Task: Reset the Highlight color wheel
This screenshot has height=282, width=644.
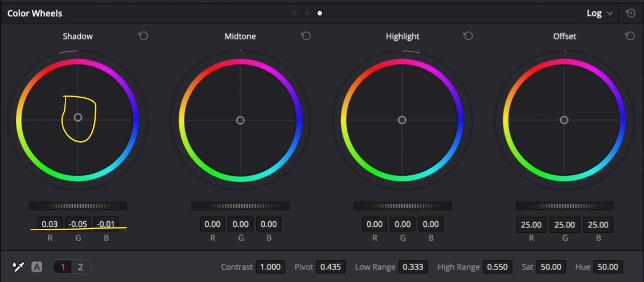Action: coord(468,36)
